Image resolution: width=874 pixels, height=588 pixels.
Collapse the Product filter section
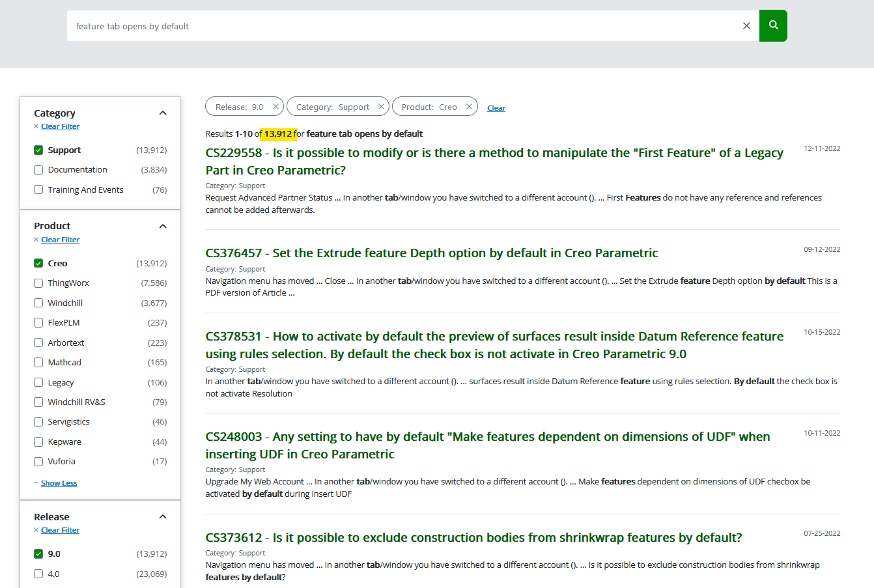(x=163, y=225)
